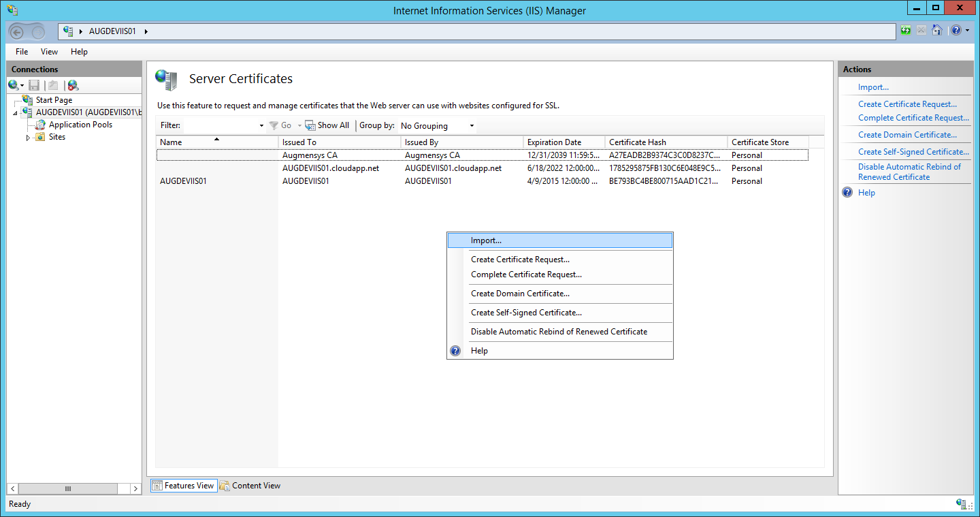The height and width of the screenshot is (517, 980).
Task: Click the Delete Connection icon in Connections toolbar
Action: click(x=73, y=85)
